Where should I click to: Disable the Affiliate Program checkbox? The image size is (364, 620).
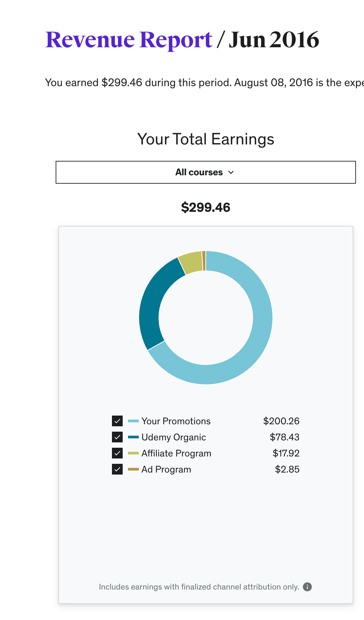point(117,453)
